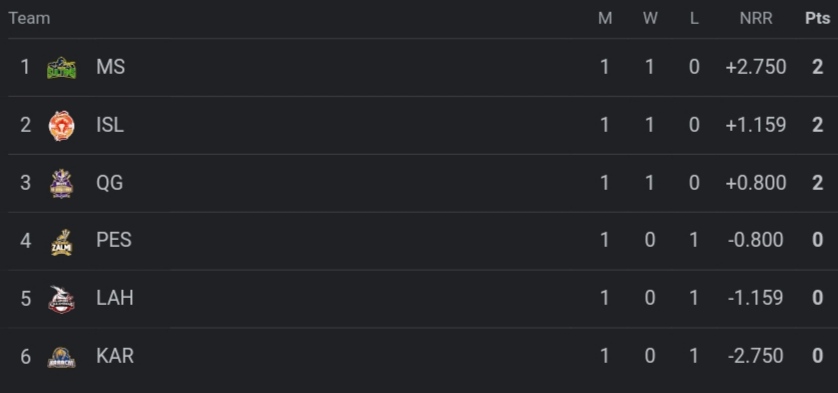Click the Peshawar Zalmi team logo
The height and width of the screenshot is (393, 838).
(61, 242)
